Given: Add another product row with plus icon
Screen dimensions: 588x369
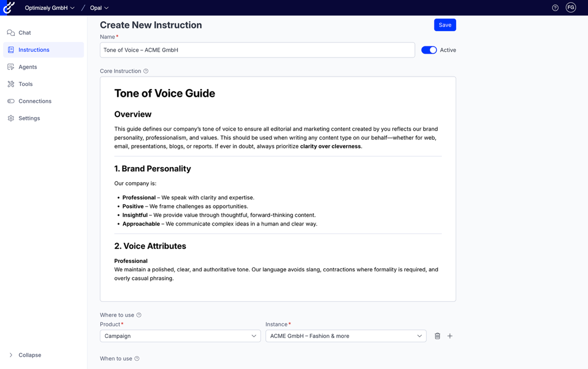Looking at the screenshot, I should [x=450, y=336].
